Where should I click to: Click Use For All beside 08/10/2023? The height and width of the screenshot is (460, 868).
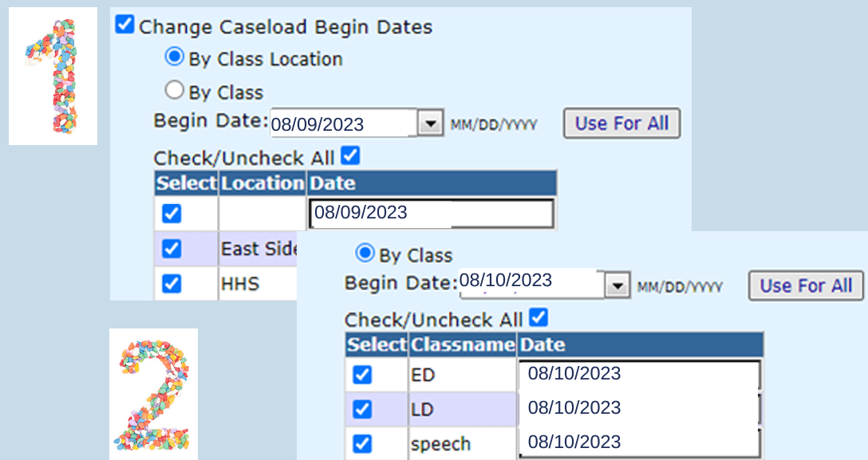click(x=806, y=286)
